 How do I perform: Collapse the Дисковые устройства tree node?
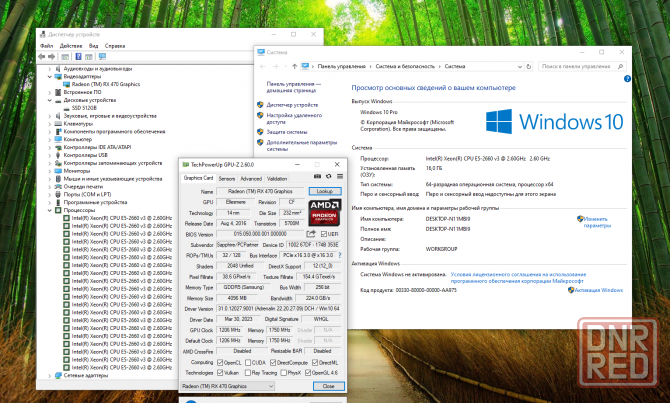[x=50, y=100]
